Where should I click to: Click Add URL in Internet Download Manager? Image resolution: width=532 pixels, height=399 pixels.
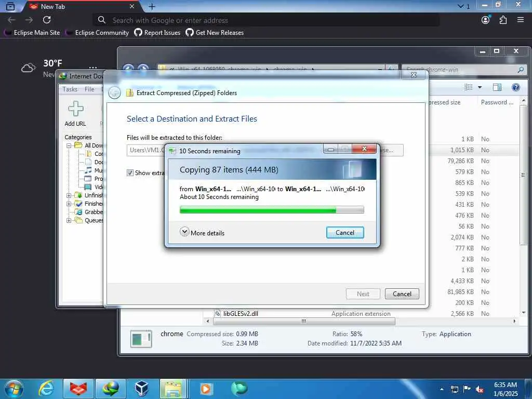[x=75, y=114]
